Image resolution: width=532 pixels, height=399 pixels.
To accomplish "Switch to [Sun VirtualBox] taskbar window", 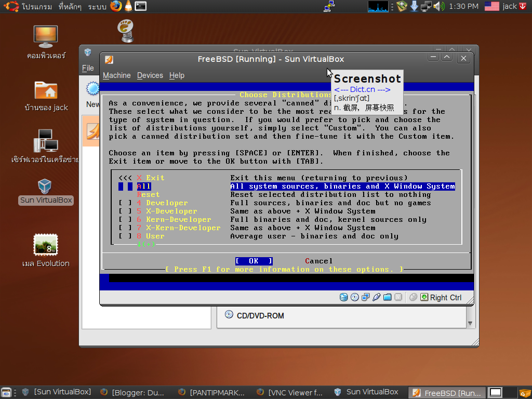I will tap(57, 392).
